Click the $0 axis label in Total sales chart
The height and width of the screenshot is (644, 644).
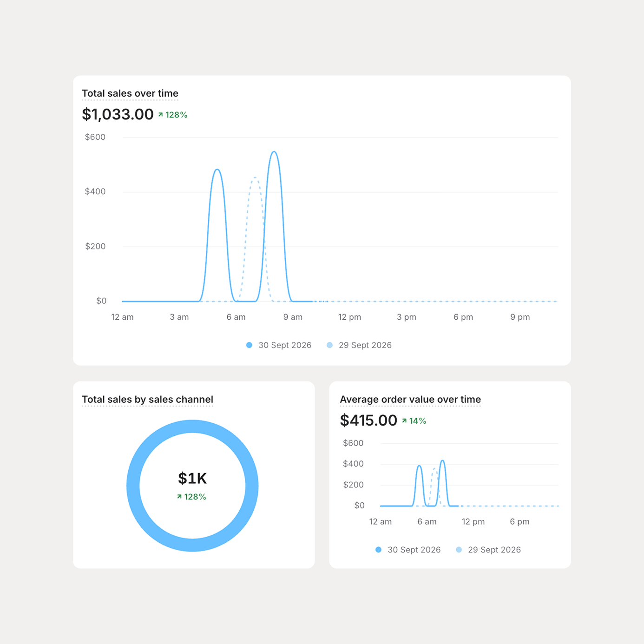point(101,301)
